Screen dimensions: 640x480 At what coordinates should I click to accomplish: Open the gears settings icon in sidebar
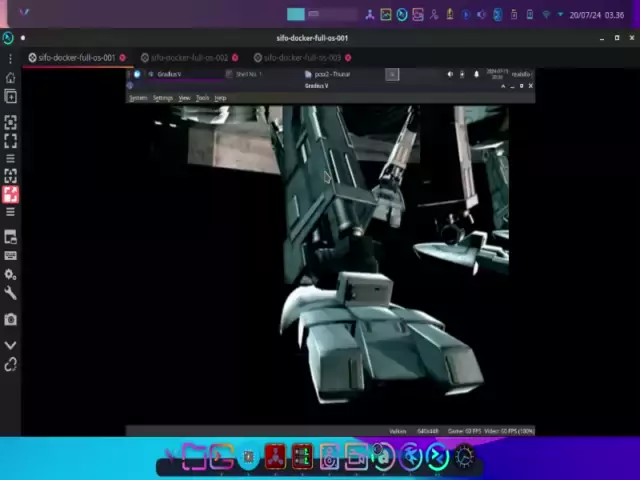point(10,274)
